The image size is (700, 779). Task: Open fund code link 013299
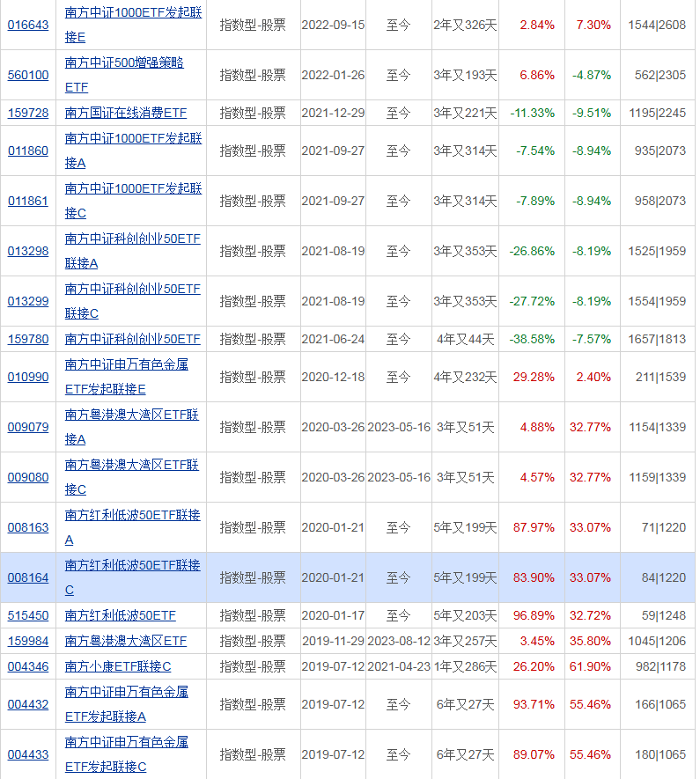pyautogui.click(x=28, y=301)
